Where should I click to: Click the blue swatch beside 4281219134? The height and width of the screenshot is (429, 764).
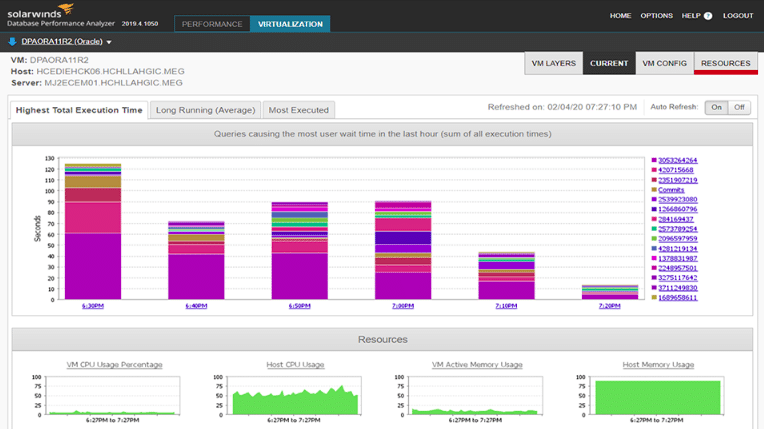tap(654, 249)
